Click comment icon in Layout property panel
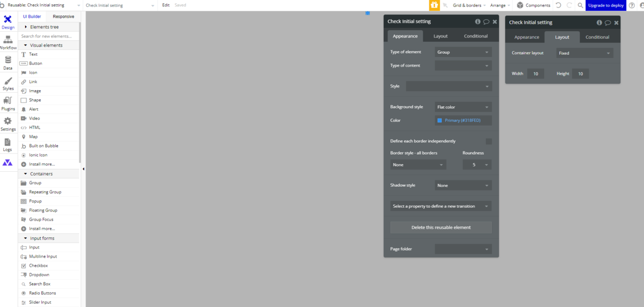 click(608, 23)
